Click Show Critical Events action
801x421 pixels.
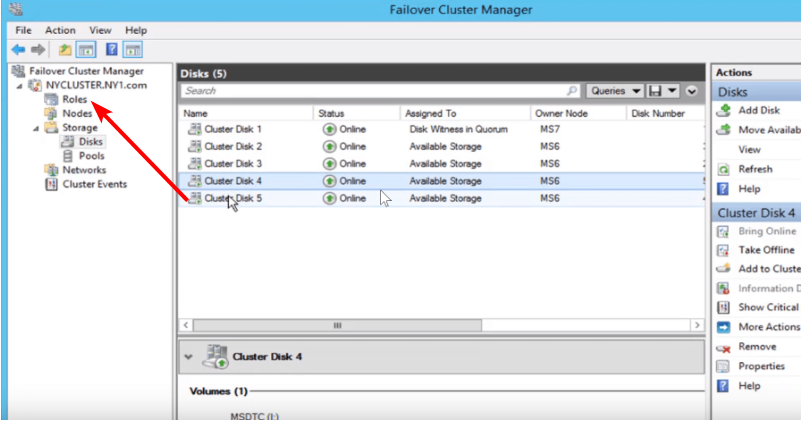(759, 307)
